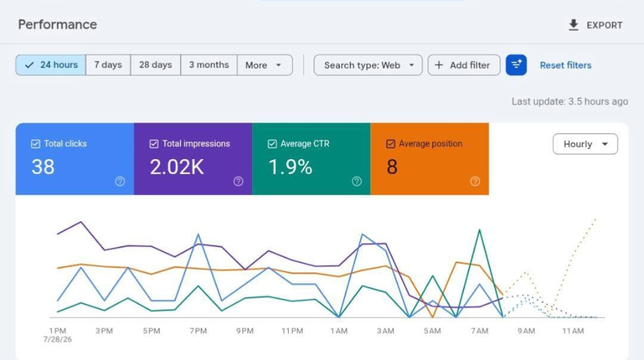Select the 7 days range tab
644x360 pixels.
tap(108, 65)
